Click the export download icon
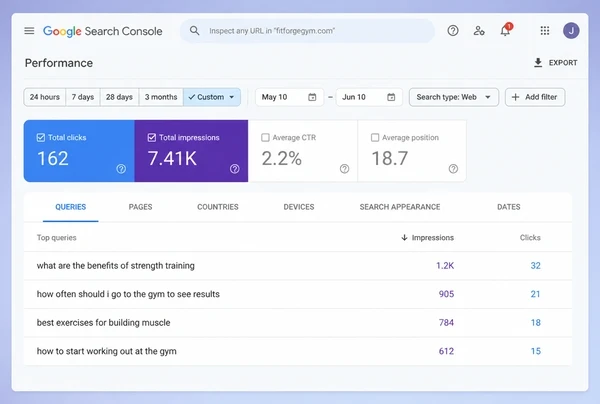The height and width of the screenshot is (404, 600). click(x=538, y=63)
